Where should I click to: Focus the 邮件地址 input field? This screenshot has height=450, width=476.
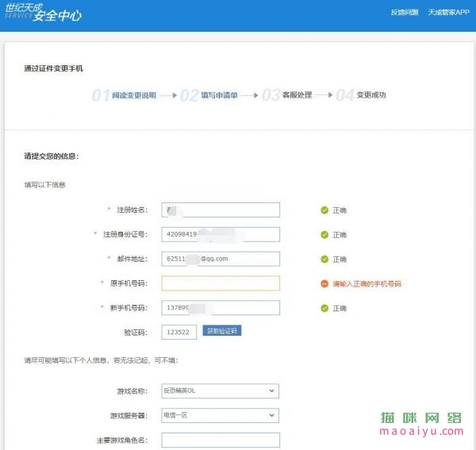point(221,259)
